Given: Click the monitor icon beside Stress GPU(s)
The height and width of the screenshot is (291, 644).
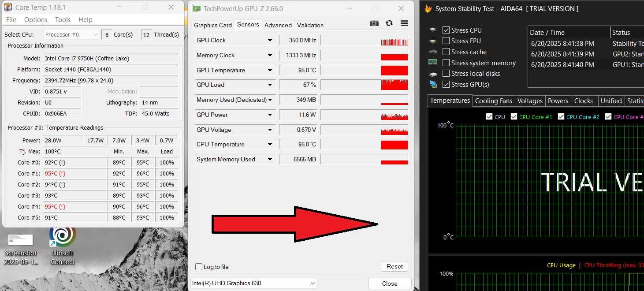Looking at the screenshot, I should pos(433,84).
